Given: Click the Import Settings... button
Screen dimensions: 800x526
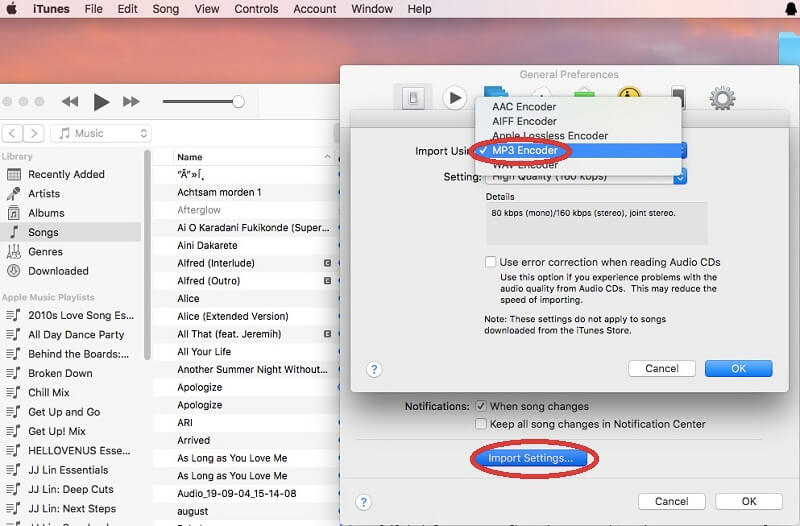Looking at the screenshot, I should 530,458.
